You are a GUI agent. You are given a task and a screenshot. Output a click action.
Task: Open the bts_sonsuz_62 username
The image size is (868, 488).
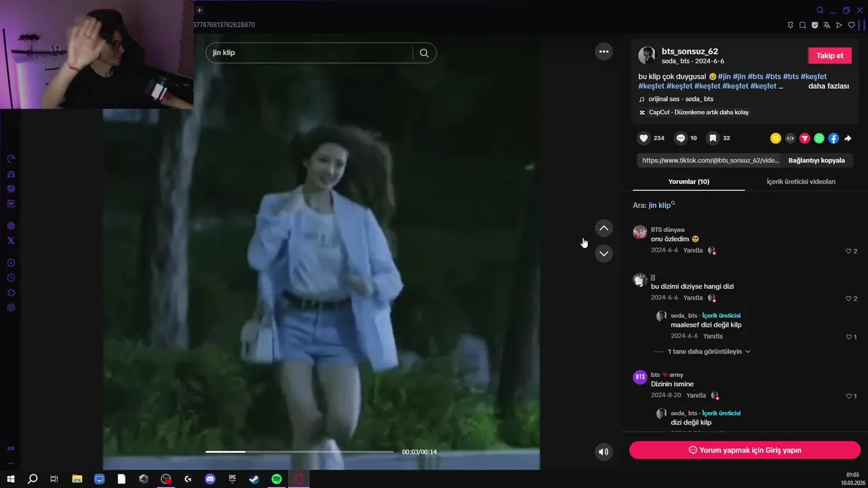(690, 52)
